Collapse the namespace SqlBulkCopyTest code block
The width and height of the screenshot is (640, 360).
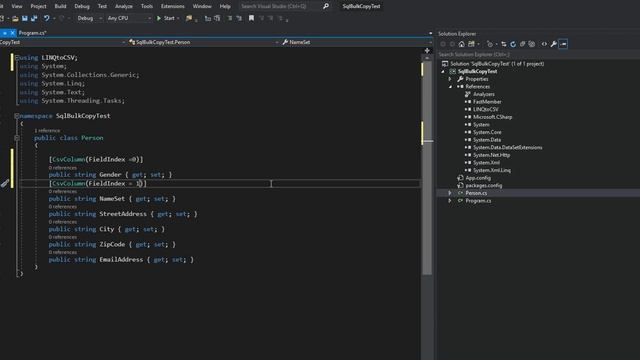17,116
